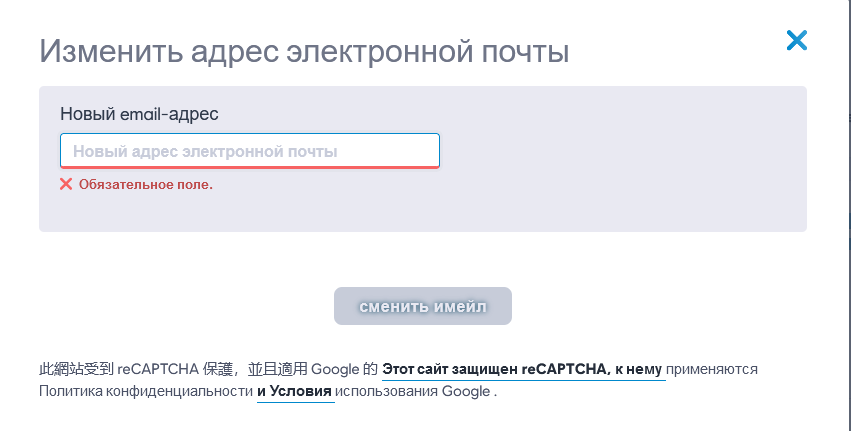Click the word "применяются" in the footer
Image resolution: width=851 pixels, height=431 pixels.
tap(712, 369)
